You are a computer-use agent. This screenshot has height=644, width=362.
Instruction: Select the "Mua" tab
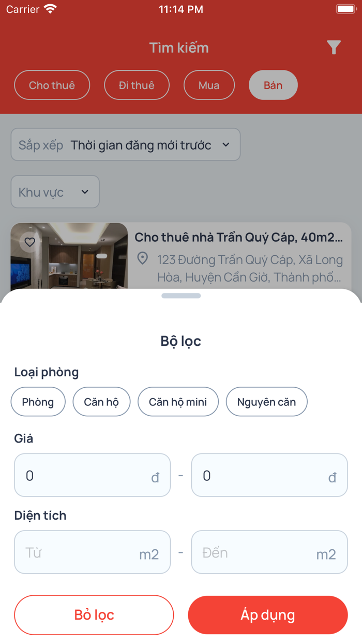pyautogui.click(x=209, y=85)
